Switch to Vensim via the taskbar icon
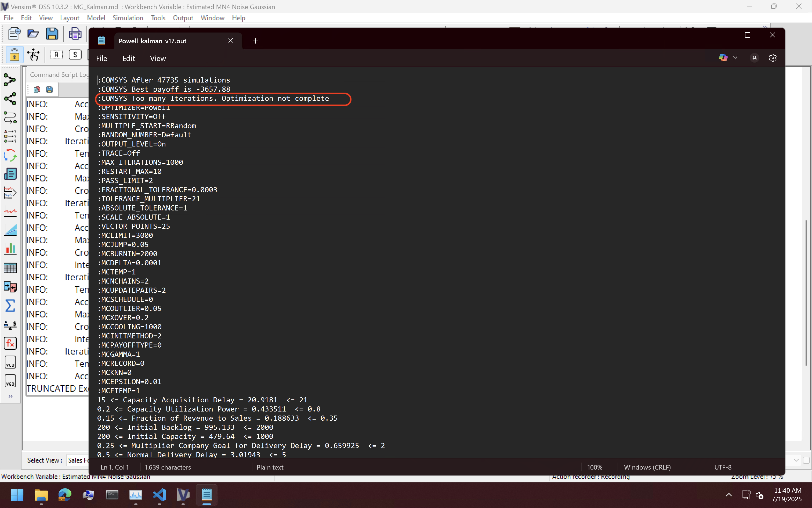 pos(183,495)
